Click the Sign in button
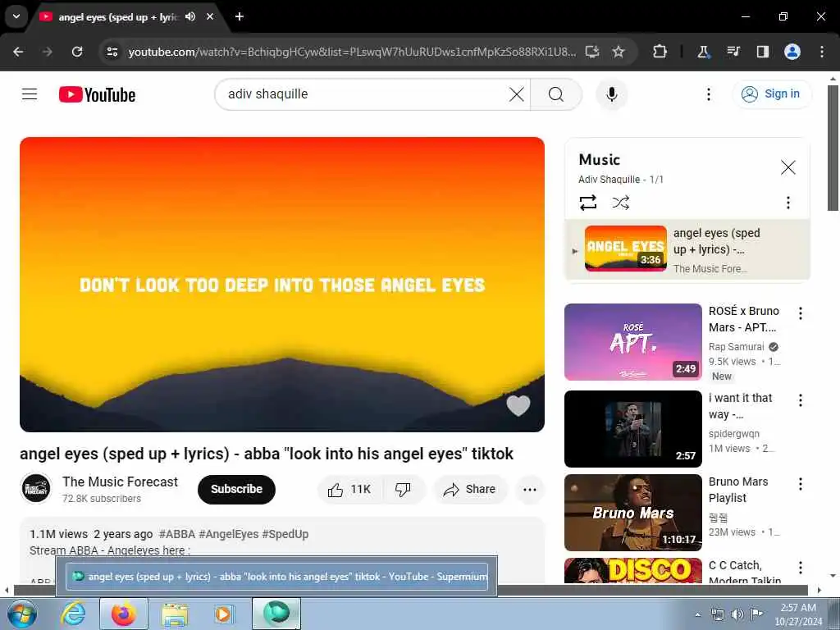This screenshot has height=630, width=840. point(771,94)
